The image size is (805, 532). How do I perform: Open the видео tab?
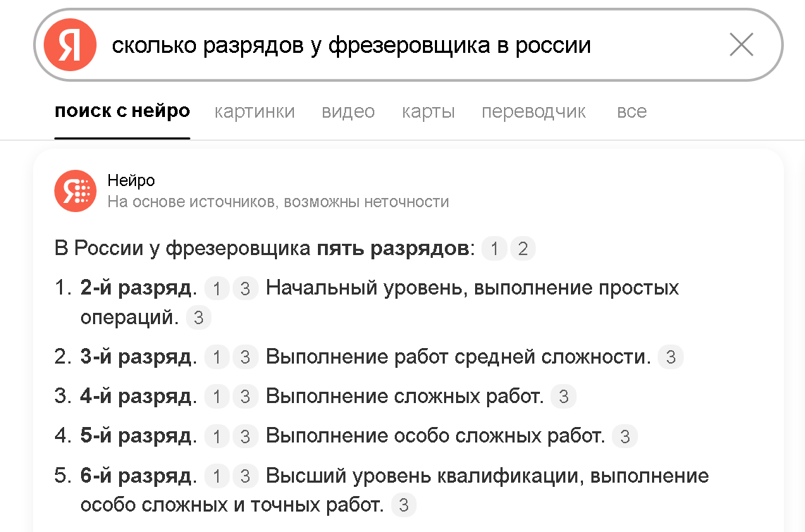pyautogui.click(x=348, y=111)
